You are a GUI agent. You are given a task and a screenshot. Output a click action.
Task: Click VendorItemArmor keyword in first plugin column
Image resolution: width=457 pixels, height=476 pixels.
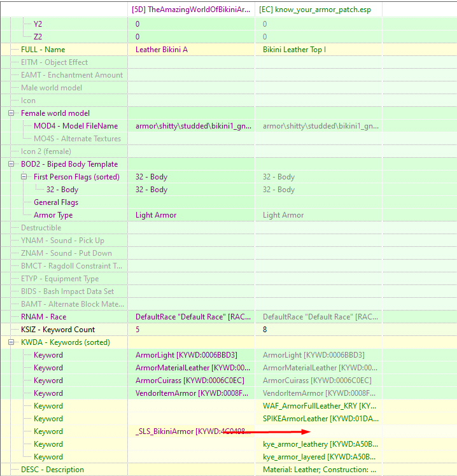(191, 394)
